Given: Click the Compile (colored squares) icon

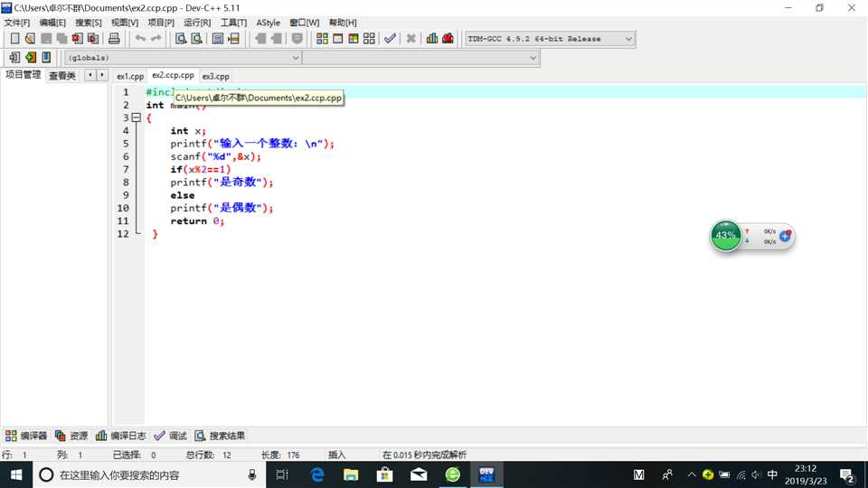Looking at the screenshot, I should pos(322,38).
